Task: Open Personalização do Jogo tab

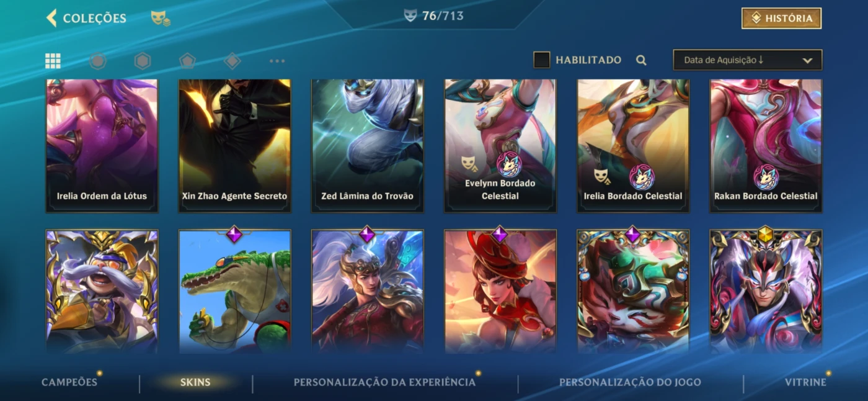Action: 630,382
